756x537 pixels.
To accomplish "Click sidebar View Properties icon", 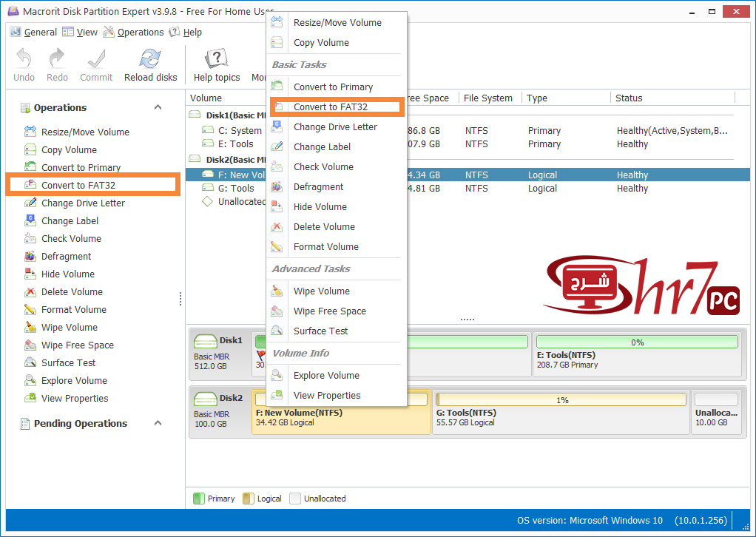I will tap(30, 398).
